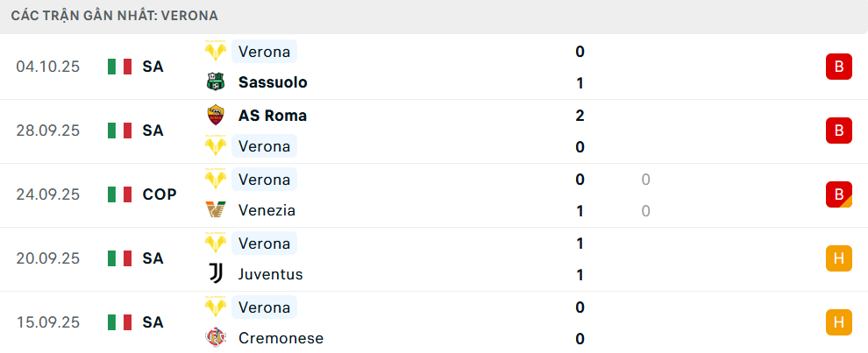
Task: Click the Cremonese club crest
Action: pyautogui.click(x=216, y=338)
